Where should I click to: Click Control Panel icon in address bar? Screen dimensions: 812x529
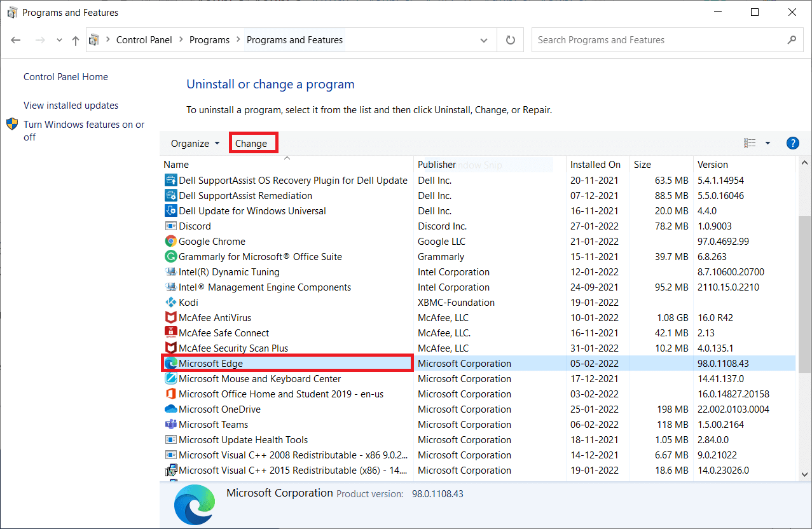pyautogui.click(x=94, y=40)
